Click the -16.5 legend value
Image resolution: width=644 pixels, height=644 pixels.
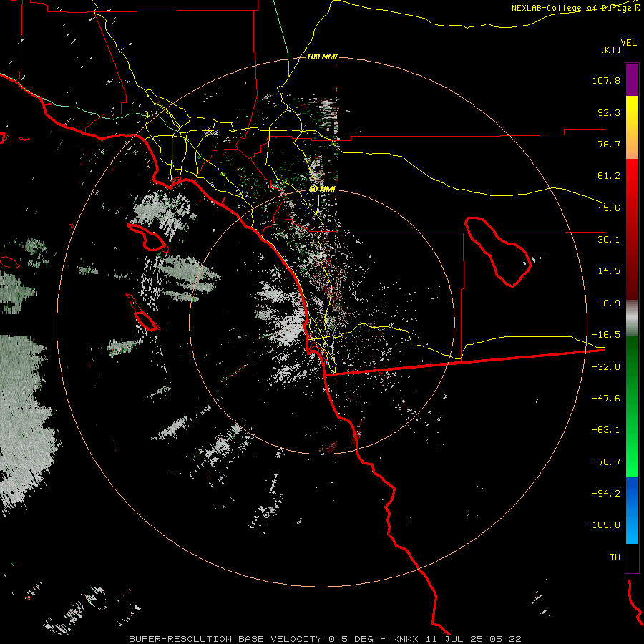click(x=606, y=335)
